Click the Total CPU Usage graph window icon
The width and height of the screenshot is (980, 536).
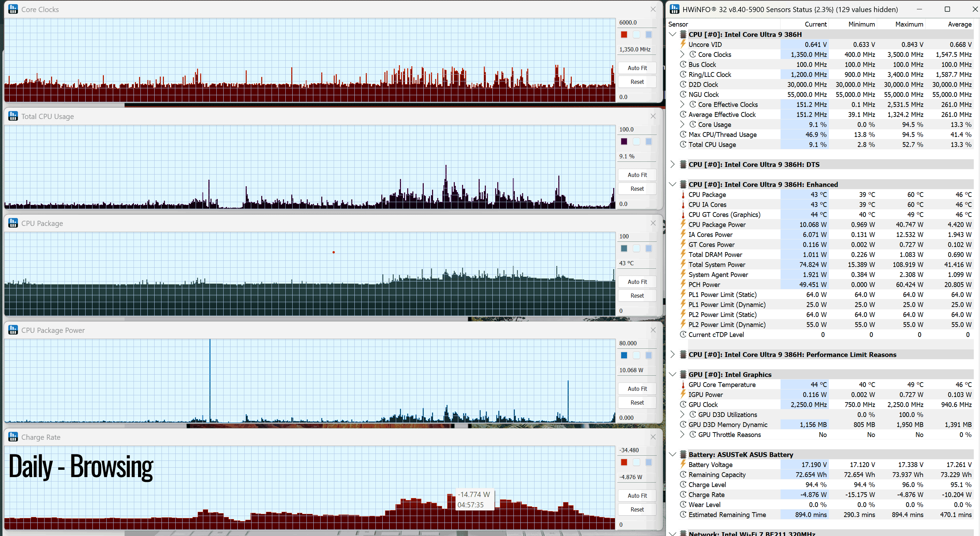click(13, 116)
